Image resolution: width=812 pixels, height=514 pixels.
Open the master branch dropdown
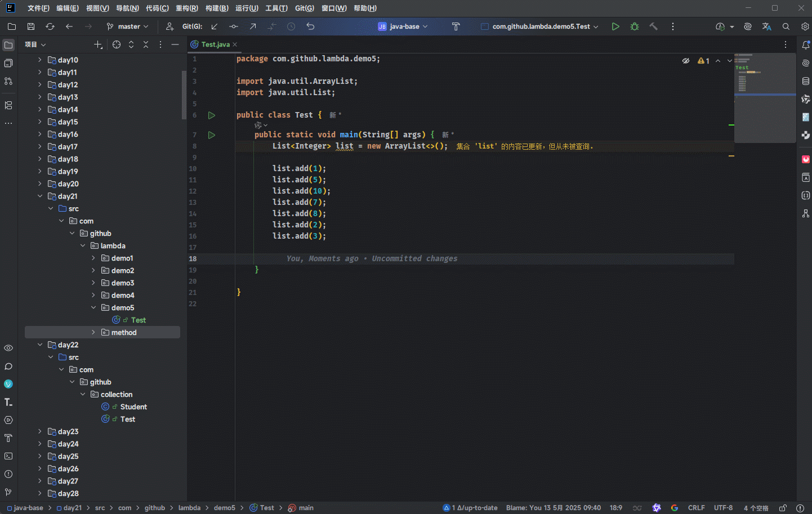coord(128,26)
